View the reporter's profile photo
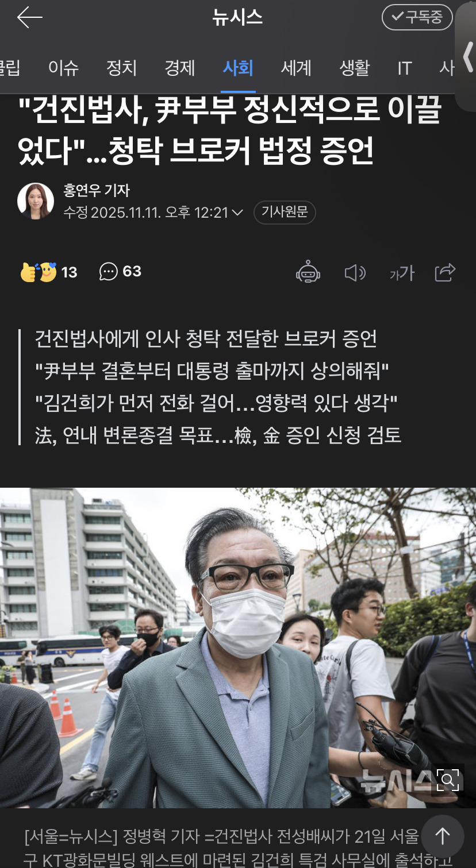476x868 pixels. point(36,201)
